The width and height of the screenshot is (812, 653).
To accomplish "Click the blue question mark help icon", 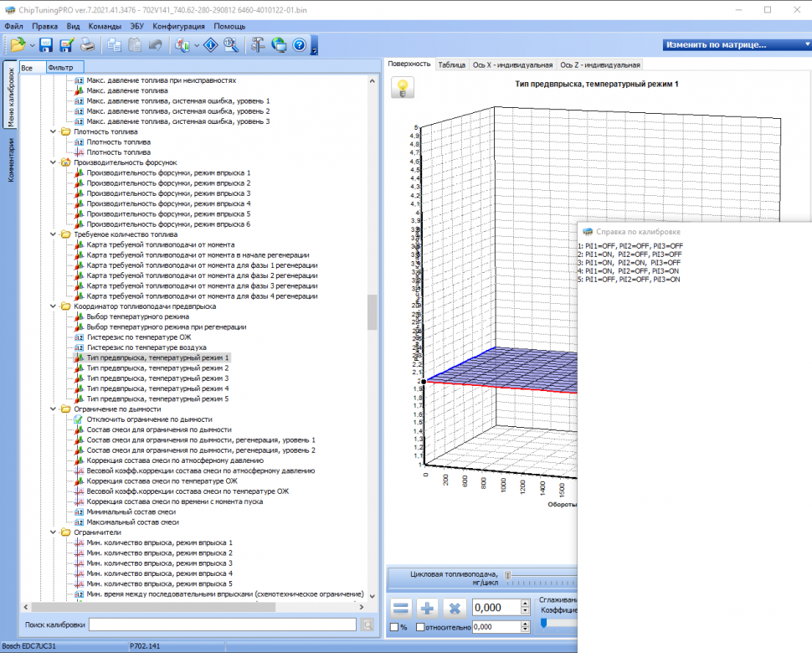I will [299, 45].
